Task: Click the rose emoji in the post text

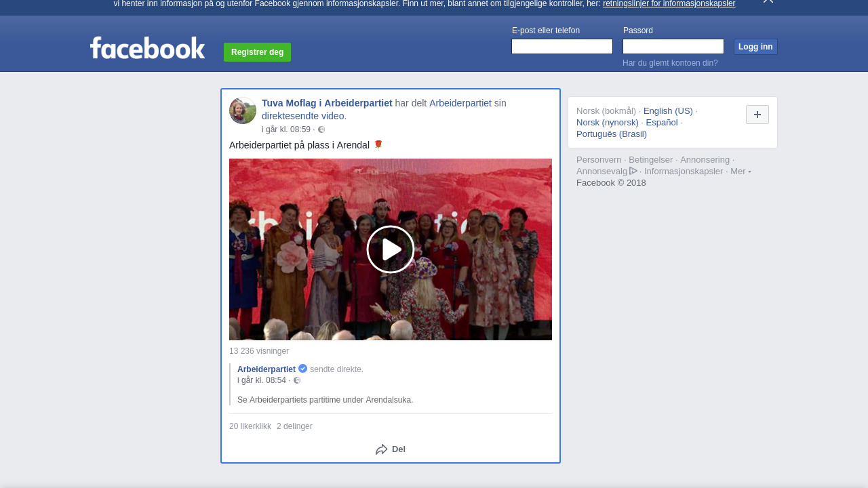Action: pos(378,144)
